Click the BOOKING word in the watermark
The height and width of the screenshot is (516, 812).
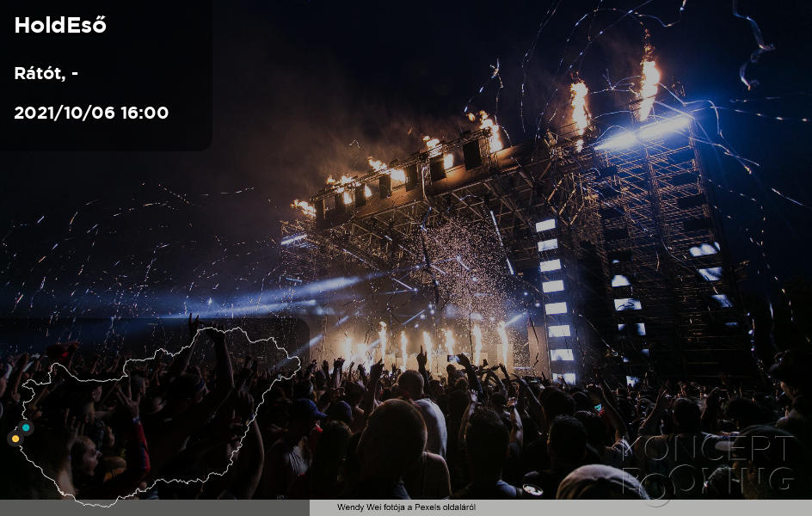coord(707,480)
